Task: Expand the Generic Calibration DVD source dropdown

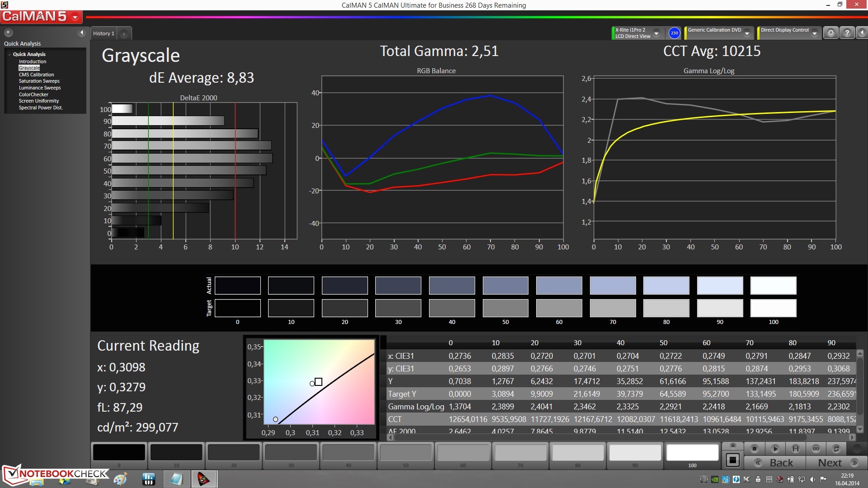Action: [747, 33]
